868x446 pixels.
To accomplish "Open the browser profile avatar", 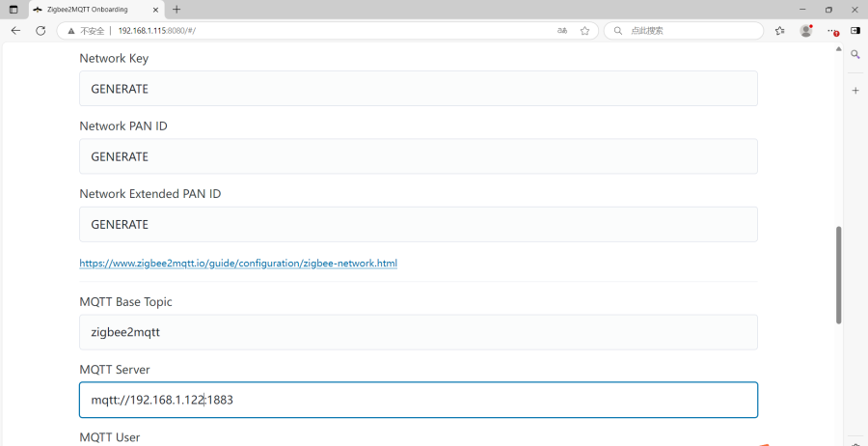I will (806, 31).
